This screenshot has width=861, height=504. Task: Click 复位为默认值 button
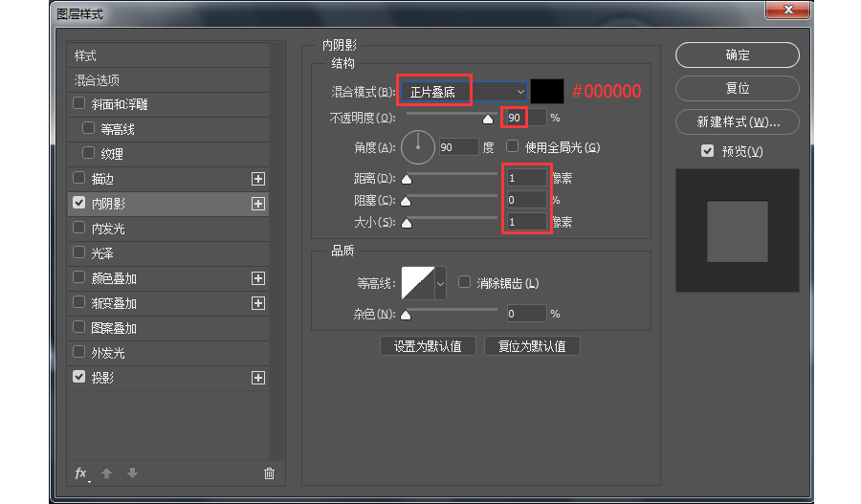(x=532, y=346)
